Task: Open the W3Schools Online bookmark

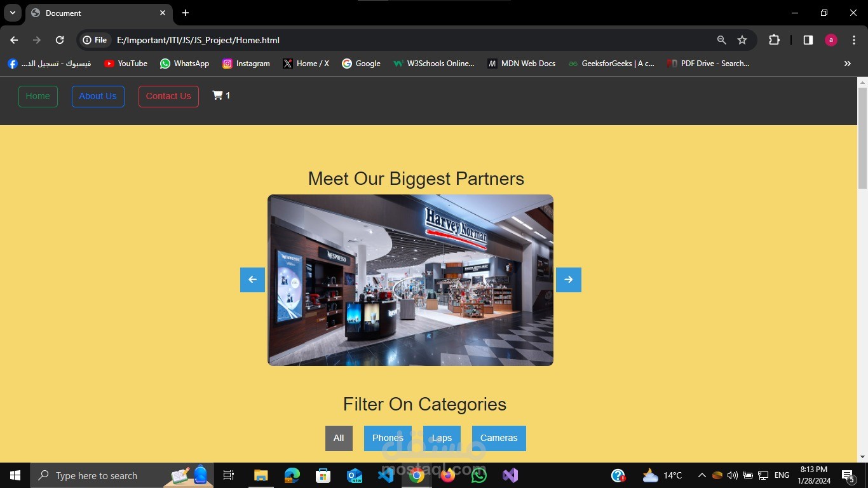Action: coord(433,64)
